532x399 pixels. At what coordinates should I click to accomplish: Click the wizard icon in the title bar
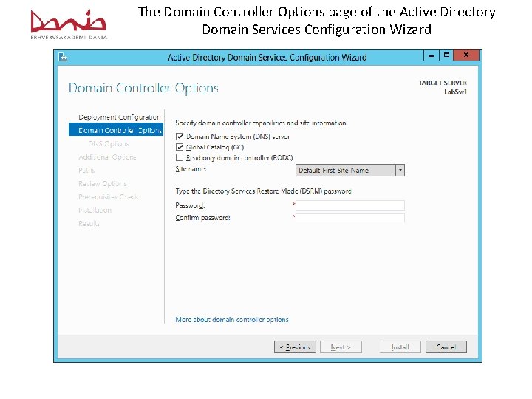63,57
